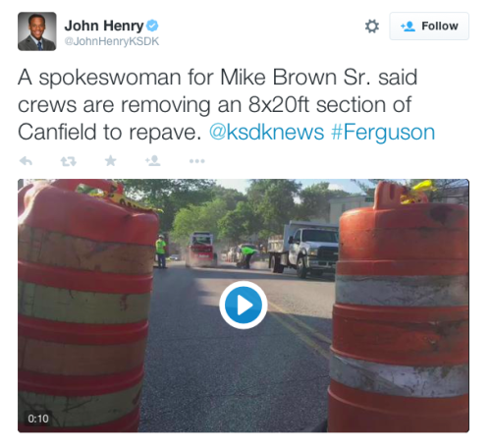491x448 pixels.
Task: Click the left orange barrel in video
Action: coord(84,306)
